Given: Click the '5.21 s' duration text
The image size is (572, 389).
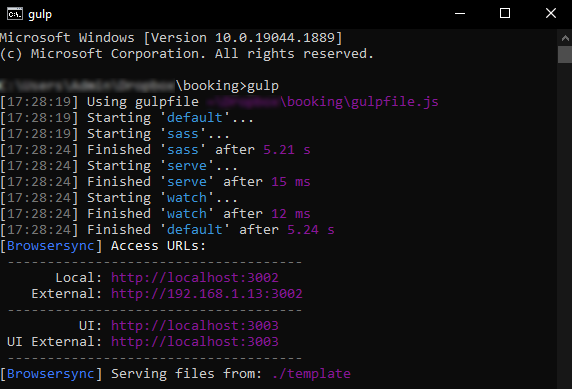Looking at the screenshot, I should click(287, 150).
